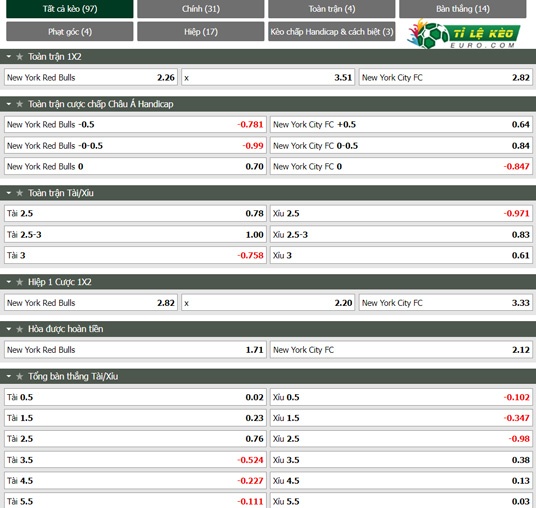Screen dimensions: 536x508
Task: Select New York City FC +0.5 handicap
Action: pos(401,124)
